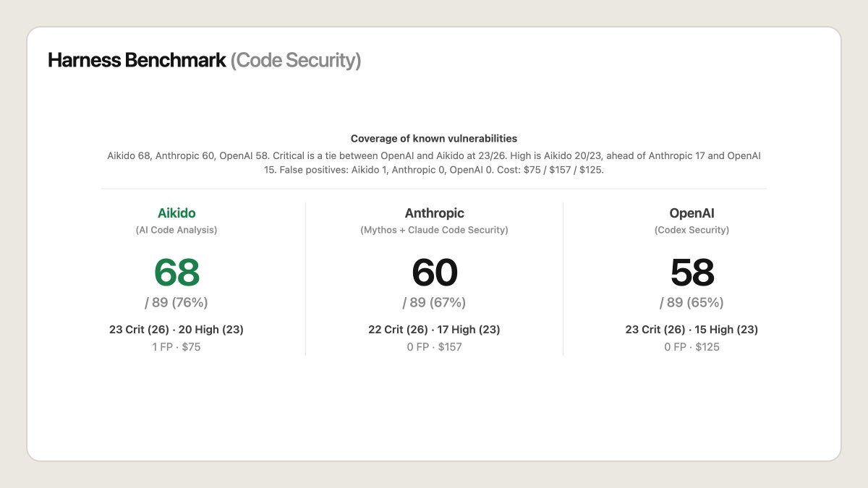Select the Coverage of known vulnerabilities heading
868x488 pixels.
(434, 138)
